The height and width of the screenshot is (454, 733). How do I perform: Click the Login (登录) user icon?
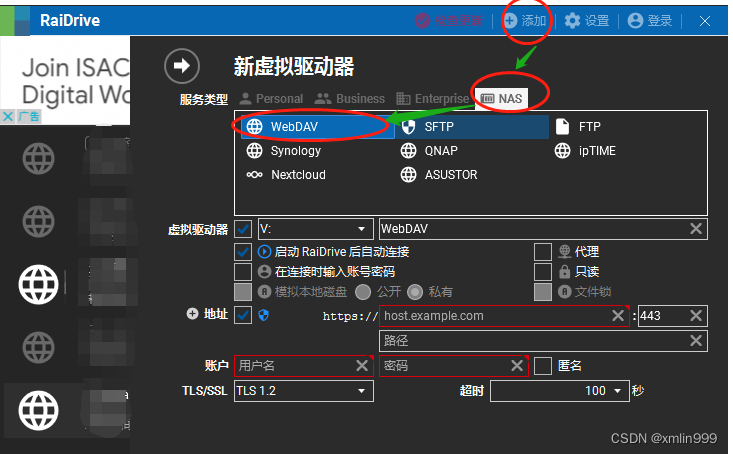pos(635,21)
